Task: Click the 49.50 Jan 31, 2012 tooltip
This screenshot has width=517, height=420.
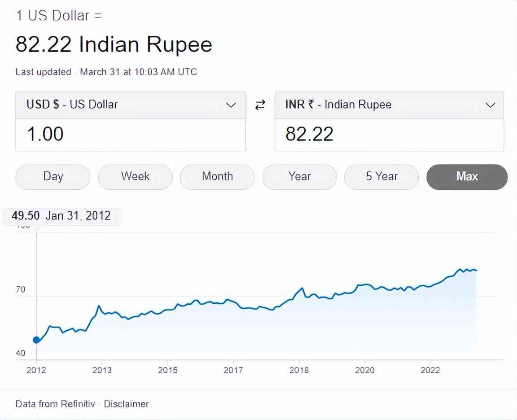Action: [61, 216]
